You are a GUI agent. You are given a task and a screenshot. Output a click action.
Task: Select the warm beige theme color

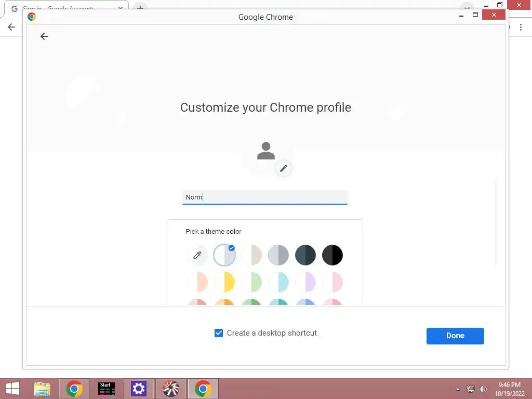[x=251, y=255]
